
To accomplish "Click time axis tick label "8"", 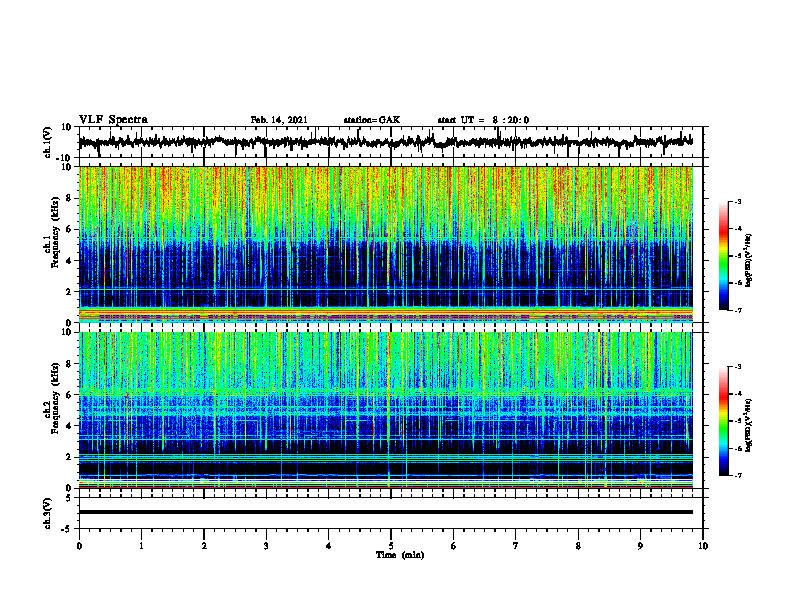I will tap(578, 546).
